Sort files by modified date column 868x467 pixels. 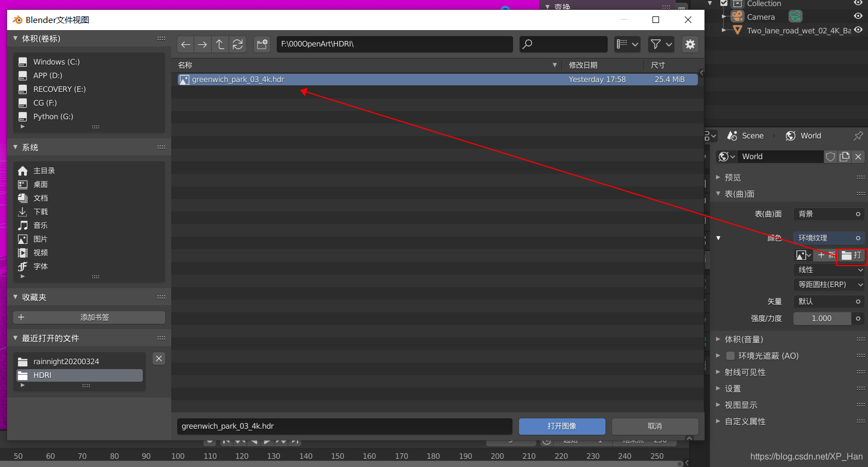pos(603,65)
